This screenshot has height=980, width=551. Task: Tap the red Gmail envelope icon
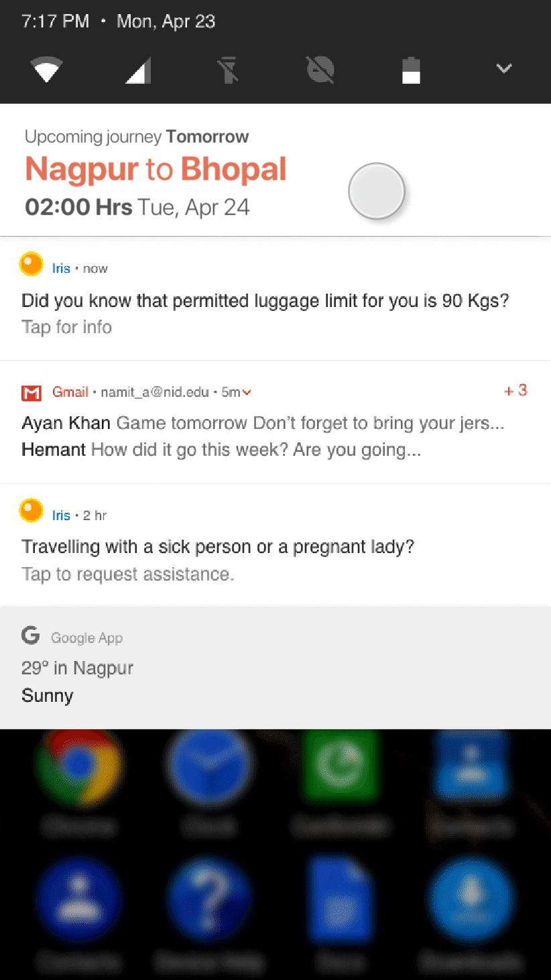pyautogui.click(x=32, y=393)
